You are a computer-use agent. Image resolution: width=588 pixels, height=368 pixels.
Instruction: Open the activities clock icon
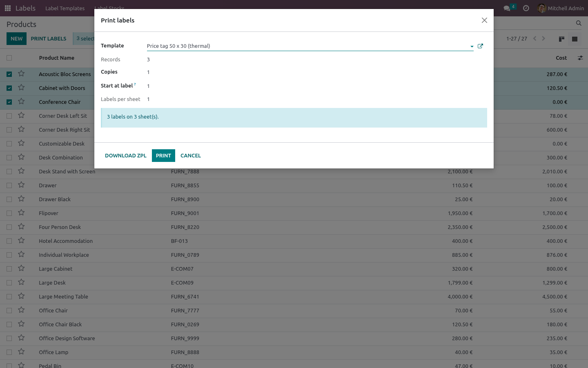(526, 8)
